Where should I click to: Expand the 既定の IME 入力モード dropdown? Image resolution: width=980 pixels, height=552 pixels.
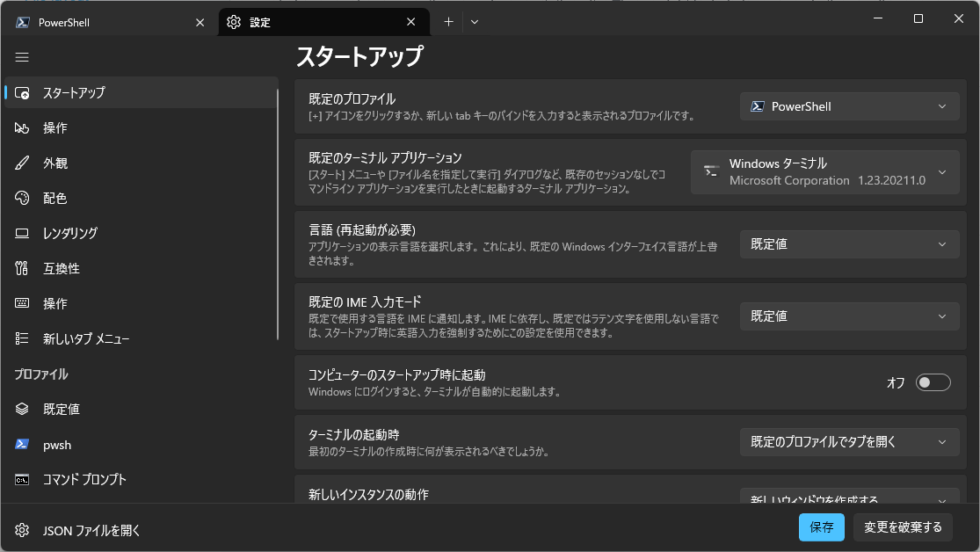tap(848, 316)
